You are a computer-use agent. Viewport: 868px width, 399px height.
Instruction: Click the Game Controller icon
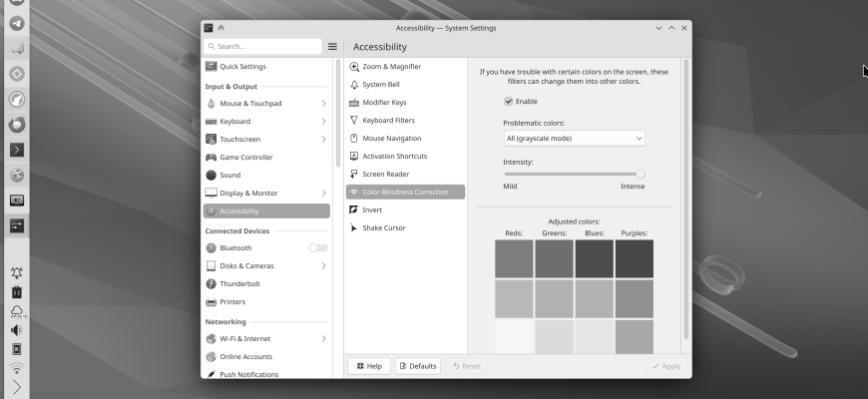(212, 158)
